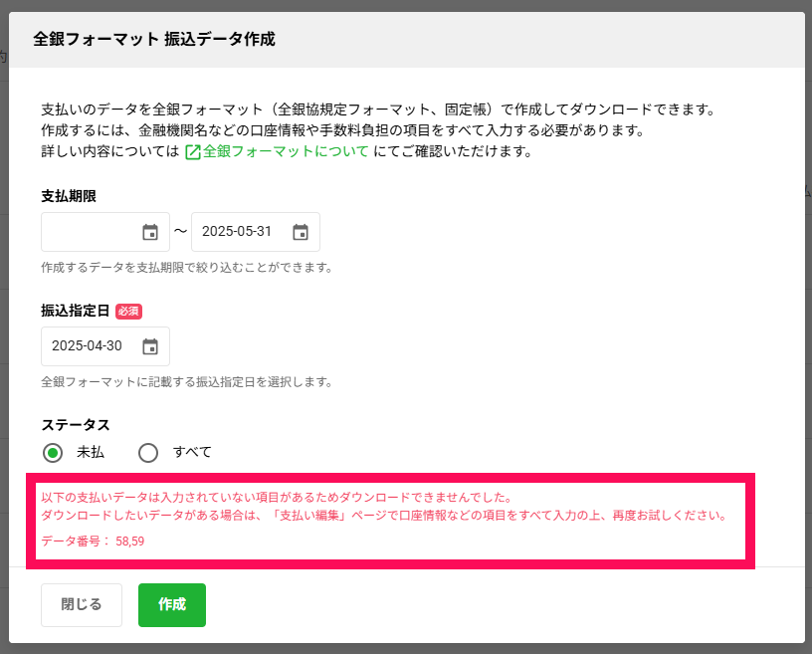The image size is (812, 654).
Task: Click the 必須 badge next to 振込指定日
Action: (128, 311)
